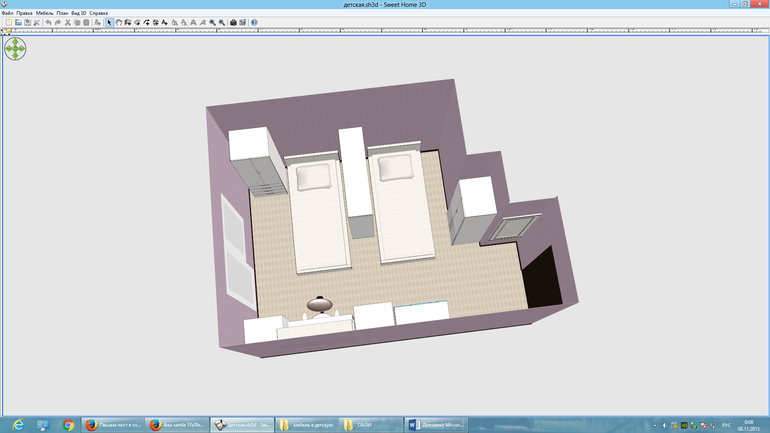Click the Cut scissors icon
Viewport: 770px width, 433px height.
(x=67, y=22)
